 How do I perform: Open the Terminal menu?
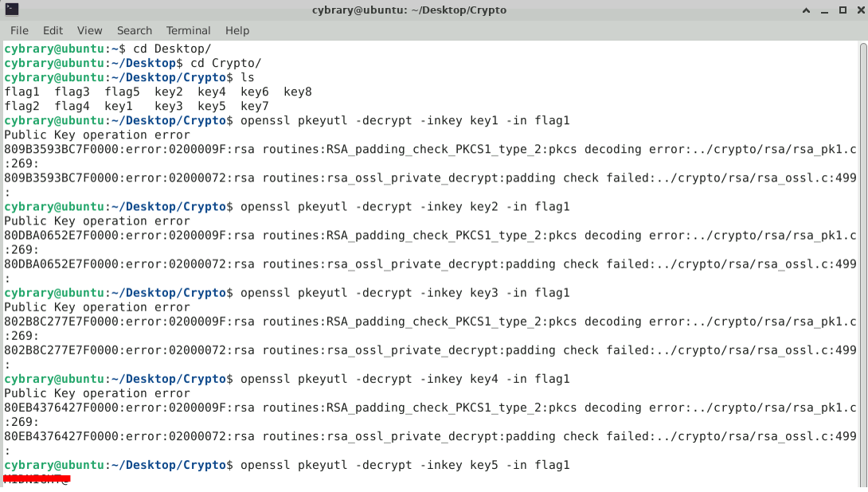189,30
